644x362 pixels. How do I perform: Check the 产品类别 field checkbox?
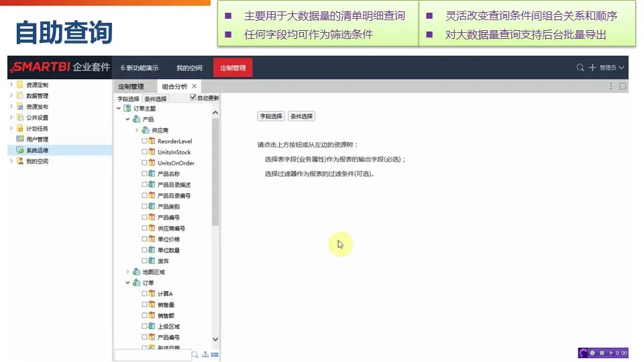(x=144, y=206)
